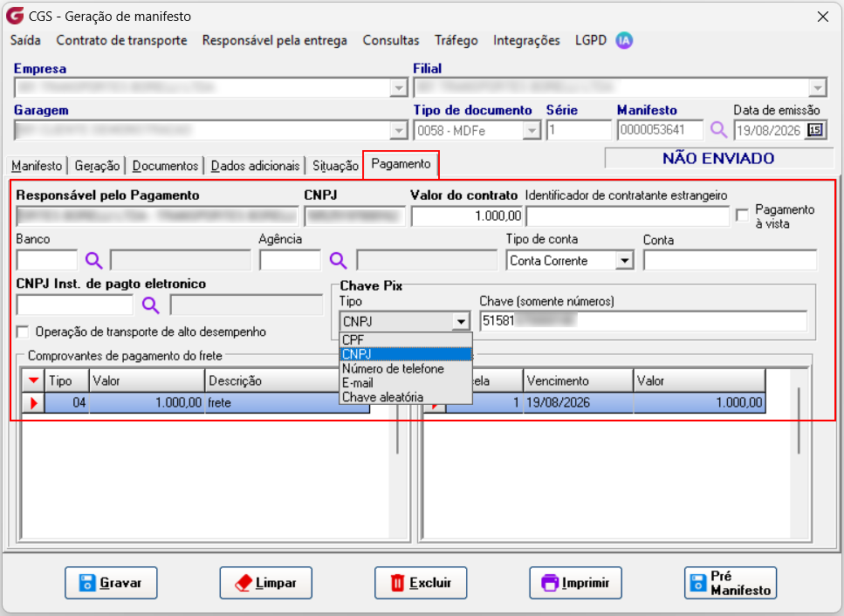Open the Filial dropdown
Viewport: 844px width, 616px height.
[x=817, y=87]
